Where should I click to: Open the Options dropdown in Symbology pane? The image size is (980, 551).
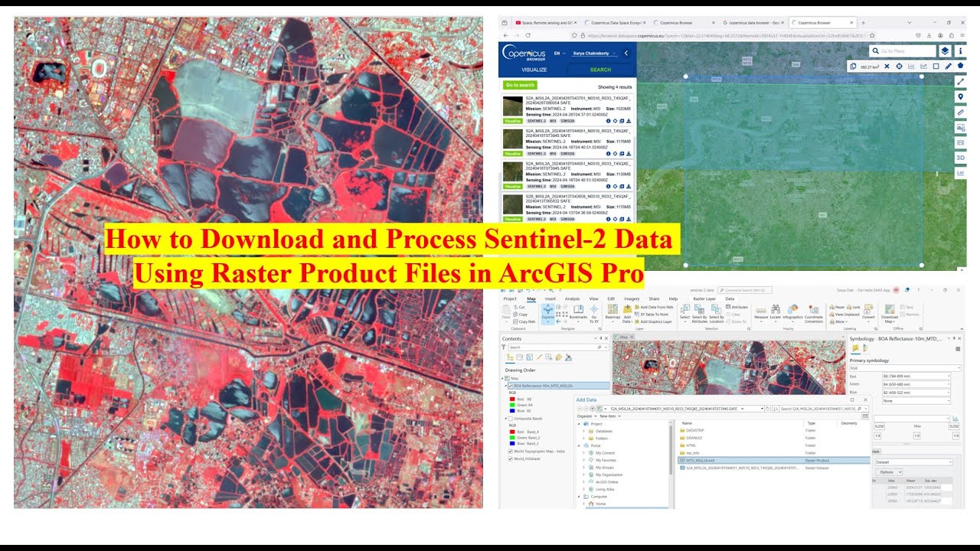(x=888, y=472)
